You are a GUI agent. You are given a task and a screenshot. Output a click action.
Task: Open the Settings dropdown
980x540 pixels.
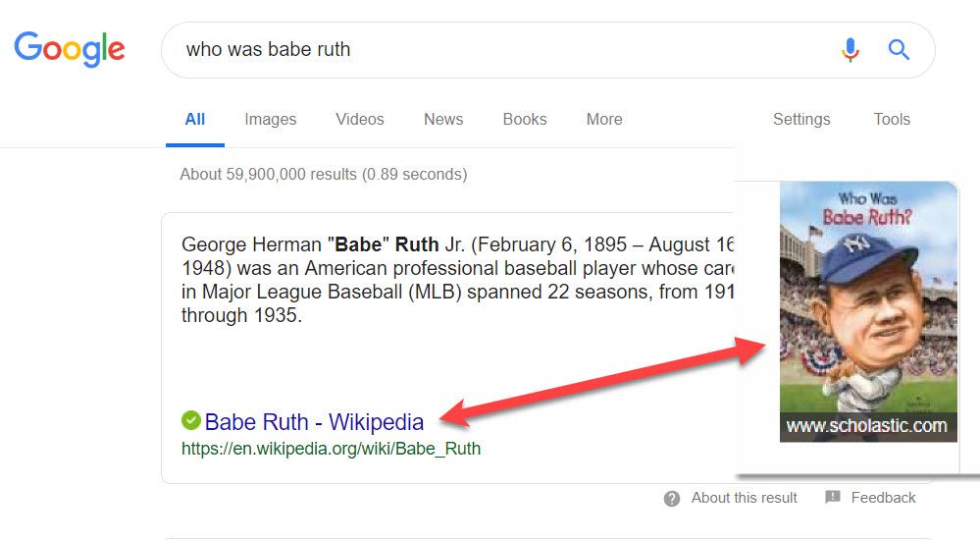(x=801, y=120)
